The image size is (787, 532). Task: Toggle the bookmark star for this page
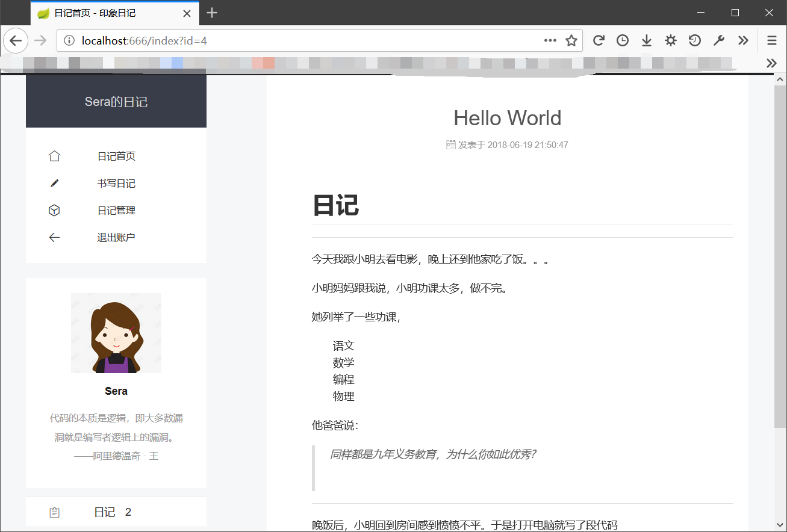pyautogui.click(x=571, y=40)
